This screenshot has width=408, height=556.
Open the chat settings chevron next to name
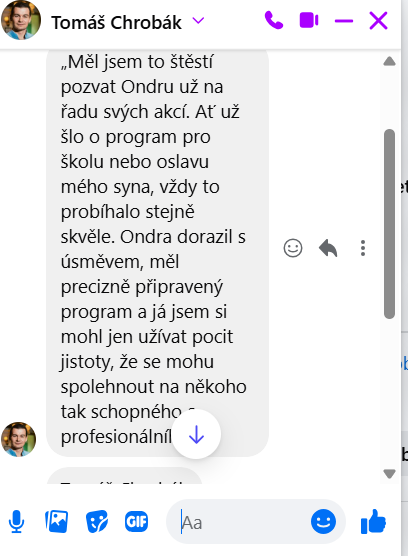point(198,21)
